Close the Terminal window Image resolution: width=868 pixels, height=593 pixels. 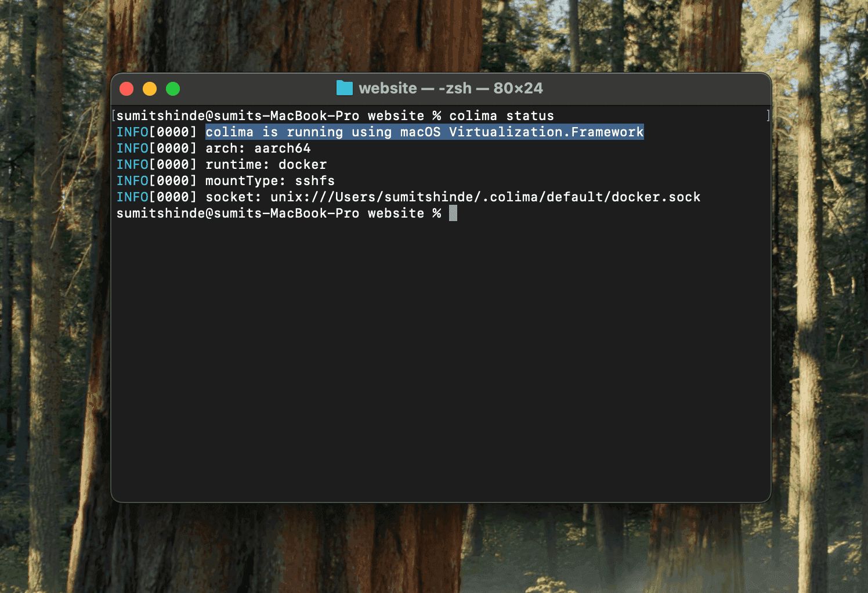coord(126,88)
